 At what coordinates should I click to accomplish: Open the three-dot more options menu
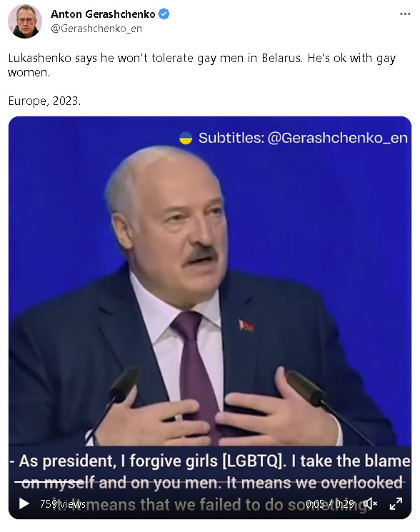pyautogui.click(x=405, y=14)
